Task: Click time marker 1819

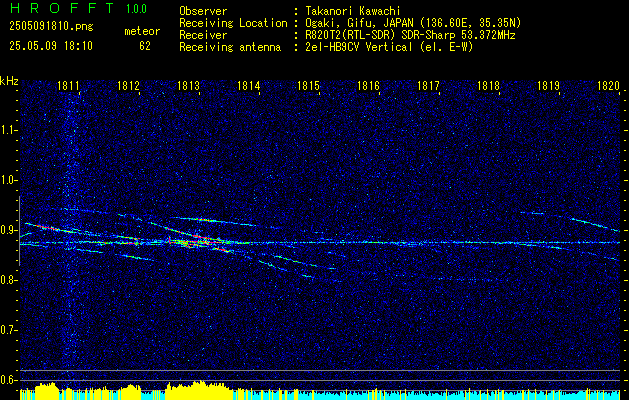Action: pos(548,86)
